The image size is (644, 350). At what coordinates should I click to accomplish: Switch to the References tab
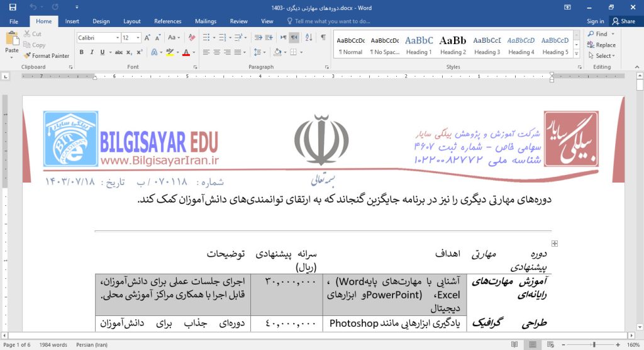tap(167, 21)
